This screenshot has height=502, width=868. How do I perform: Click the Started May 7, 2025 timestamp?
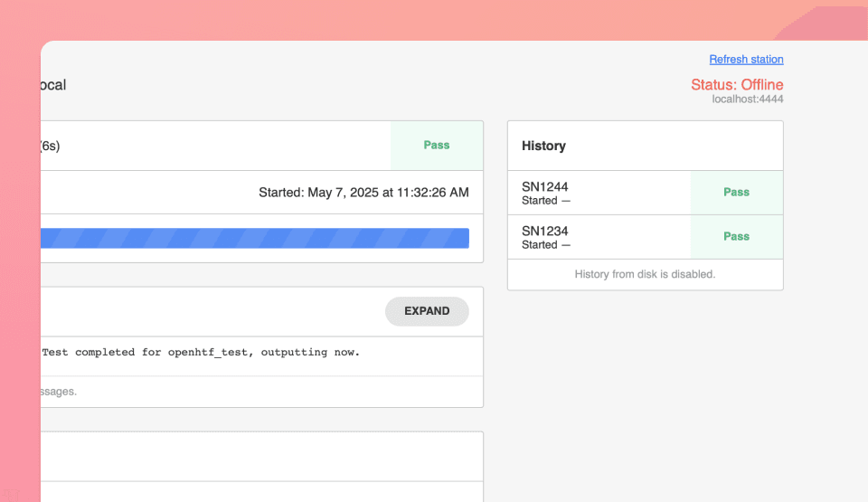point(363,193)
